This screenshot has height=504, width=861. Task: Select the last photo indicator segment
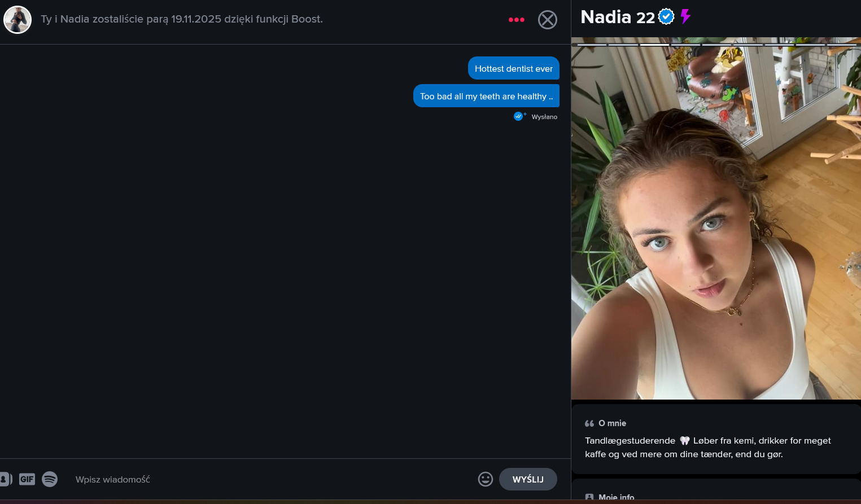[x=842, y=45]
